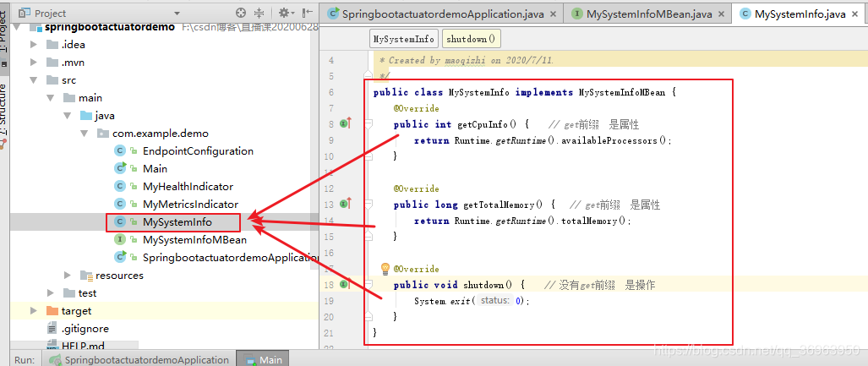The width and height of the screenshot is (868, 366).
Task: Click the implements gutter icon on line 13
Action: point(346,205)
